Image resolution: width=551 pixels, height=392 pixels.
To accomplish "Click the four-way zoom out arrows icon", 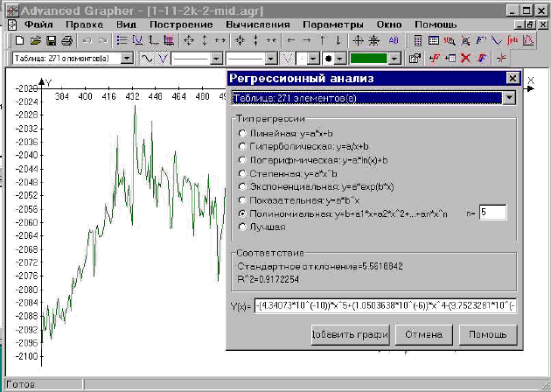I will click(x=189, y=40).
